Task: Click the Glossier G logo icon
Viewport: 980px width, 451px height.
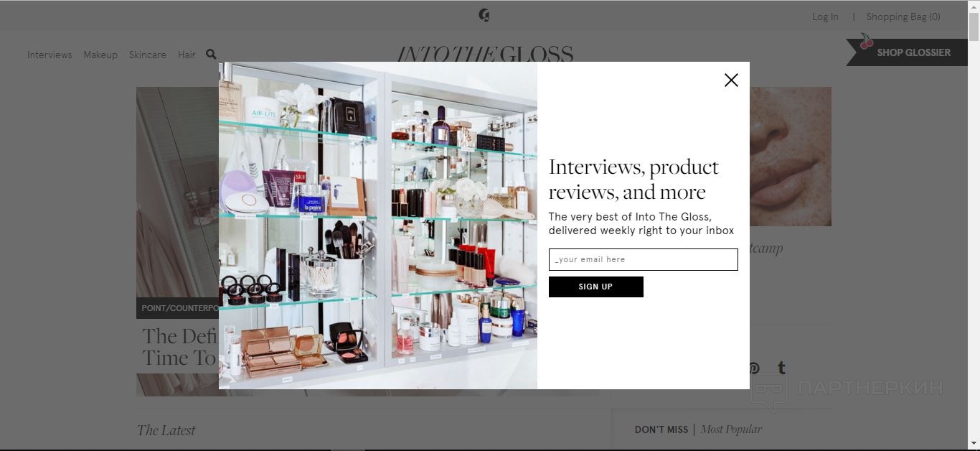Action: [484, 15]
